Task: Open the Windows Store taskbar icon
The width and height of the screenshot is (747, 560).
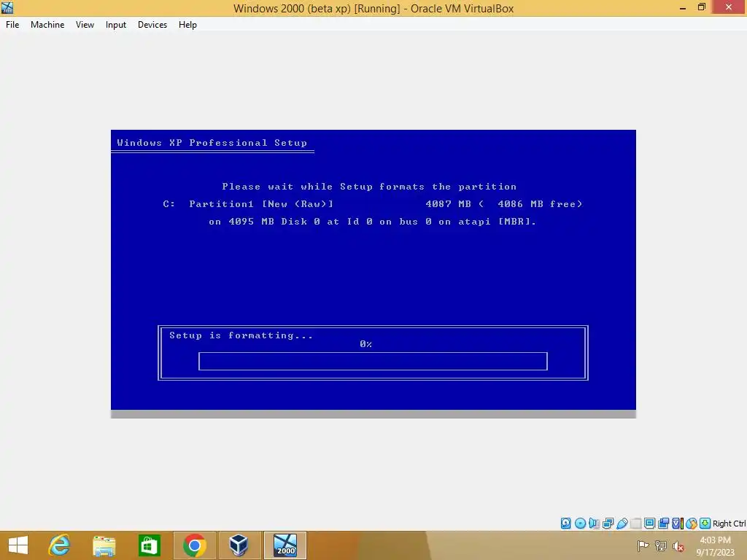Action: coord(149,545)
